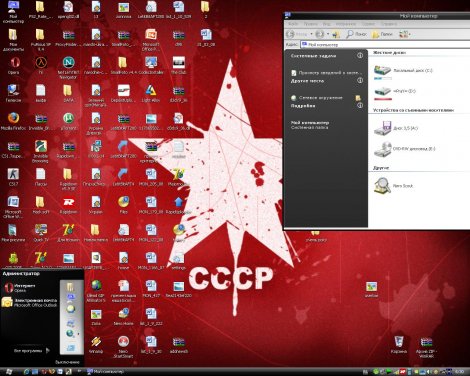This screenshot has width=470, height=376.
Task: Select The Club desktop icon
Action: click(179, 65)
